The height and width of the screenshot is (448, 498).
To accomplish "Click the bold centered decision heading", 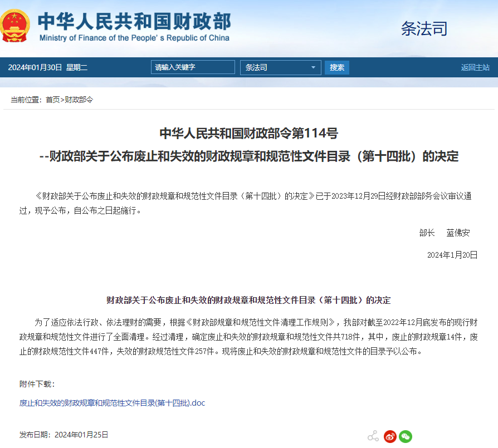I will (248, 300).
